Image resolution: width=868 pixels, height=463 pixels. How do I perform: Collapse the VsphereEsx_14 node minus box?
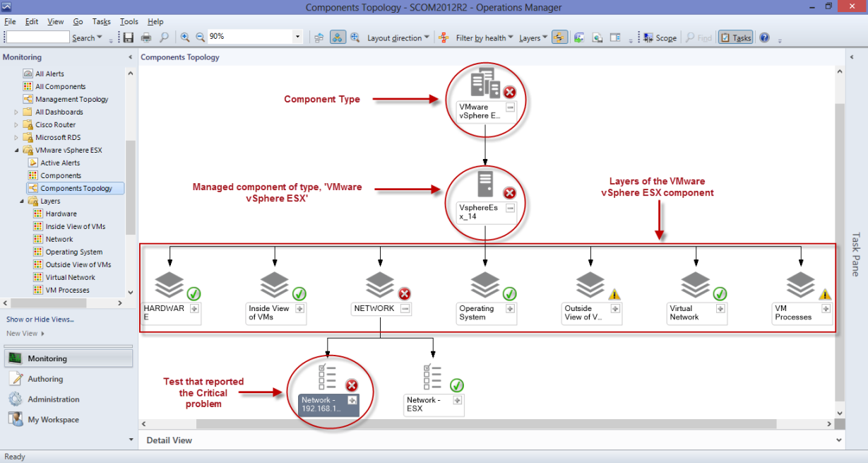pyautogui.click(x=510, y=208)
